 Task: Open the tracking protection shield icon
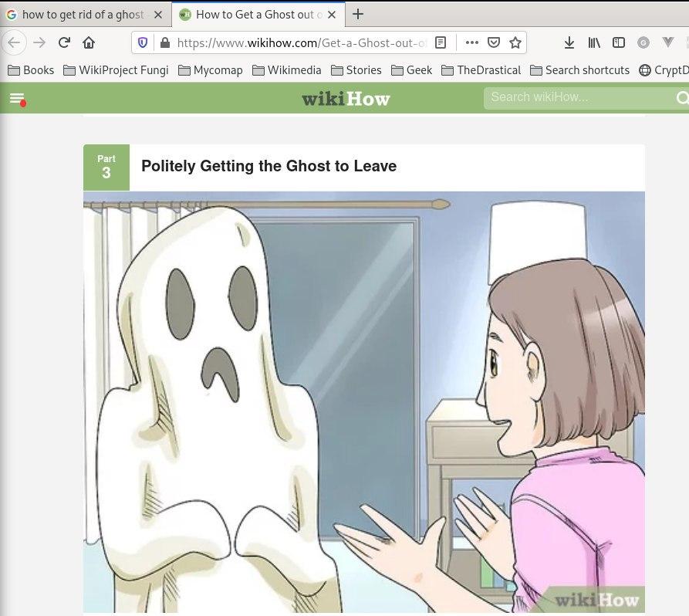tap(142, 42)
